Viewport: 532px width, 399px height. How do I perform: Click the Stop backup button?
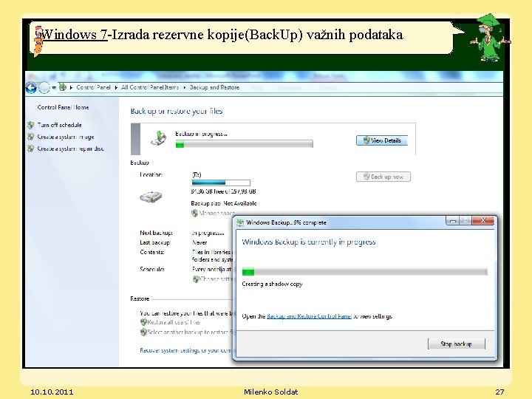coord(457,344)
